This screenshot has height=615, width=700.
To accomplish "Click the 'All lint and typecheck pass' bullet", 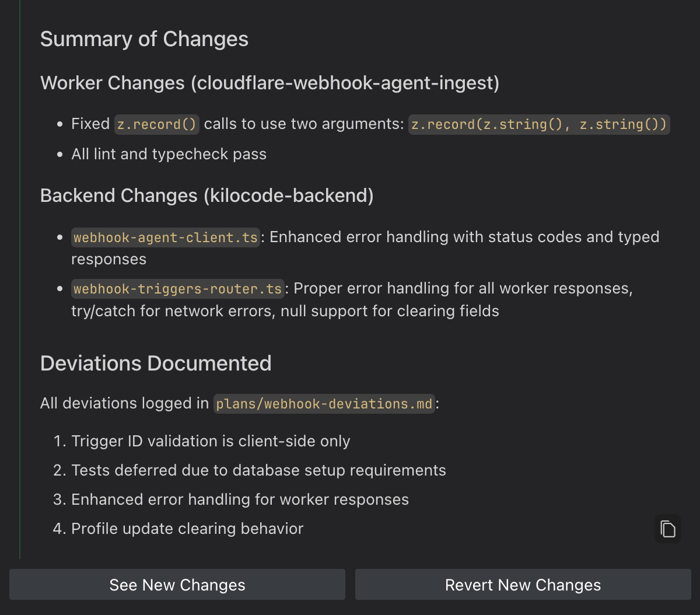I will click(x=169, y=154).
